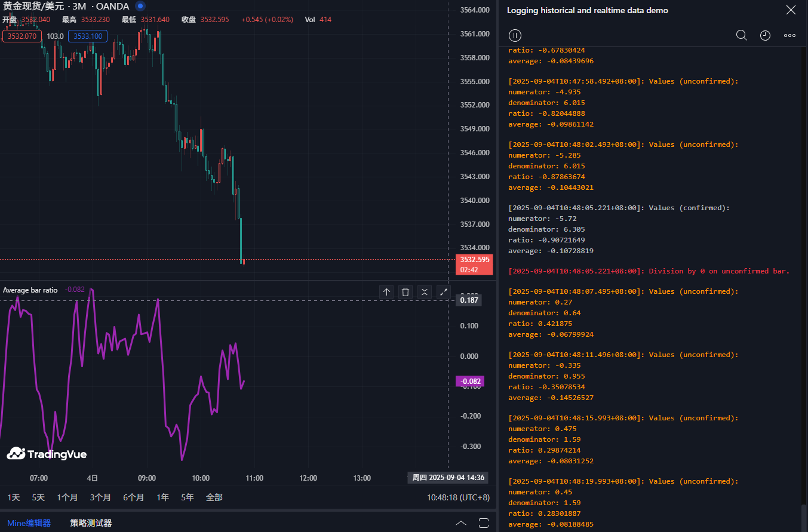The image size is (808, 532).
Task: Switch to the 策略测试器 tab
Action: tap(91, 523)
